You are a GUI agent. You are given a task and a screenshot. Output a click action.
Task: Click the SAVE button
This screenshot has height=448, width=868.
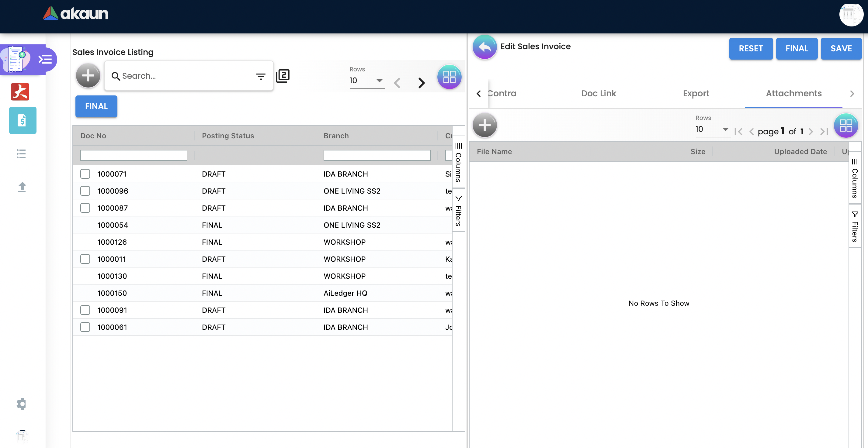pos(841,49)
